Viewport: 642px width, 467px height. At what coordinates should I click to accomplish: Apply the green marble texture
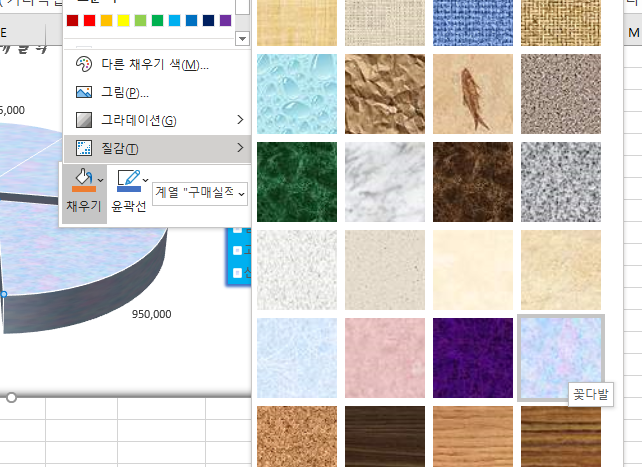[x=297, y=182]
